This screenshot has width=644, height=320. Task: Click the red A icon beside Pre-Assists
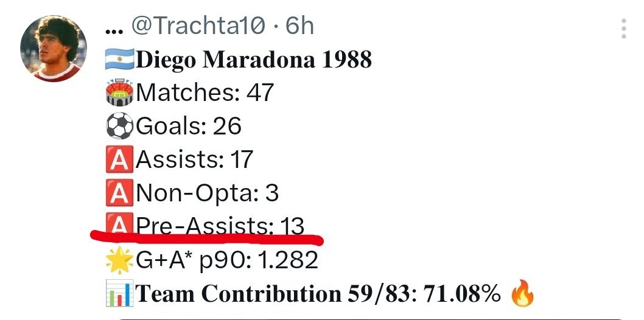pyautogui.click(x=119, y=224)
